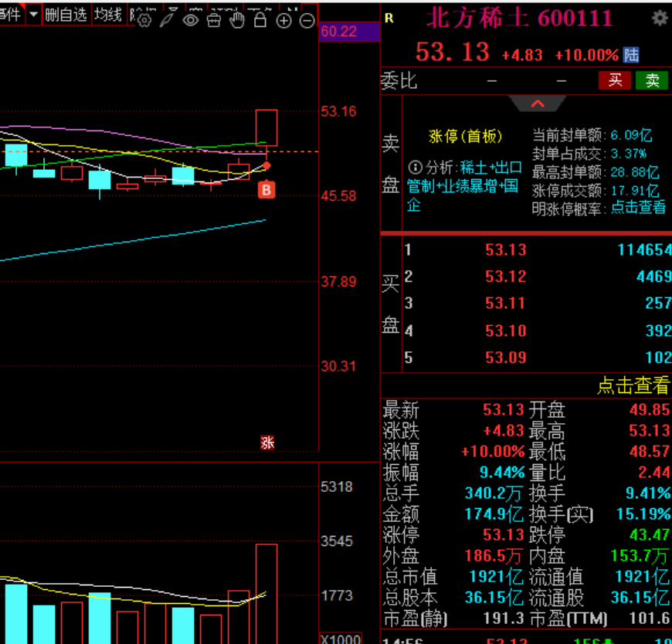The height and width of the screenshot is (644, 672).
Task: Click the 删自选 toolbar button
Action: (x=66, y=15)
